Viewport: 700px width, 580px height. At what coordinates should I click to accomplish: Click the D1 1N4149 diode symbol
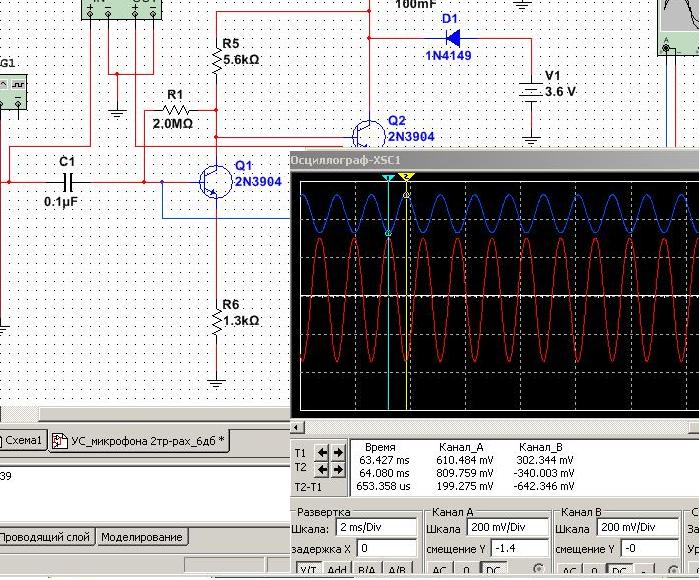(451, 38)
